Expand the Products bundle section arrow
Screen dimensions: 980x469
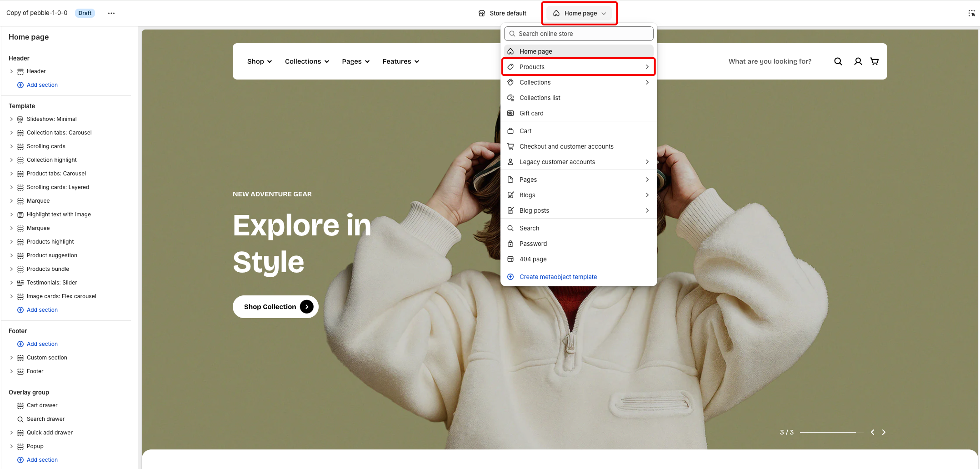(x=11, y=269)
